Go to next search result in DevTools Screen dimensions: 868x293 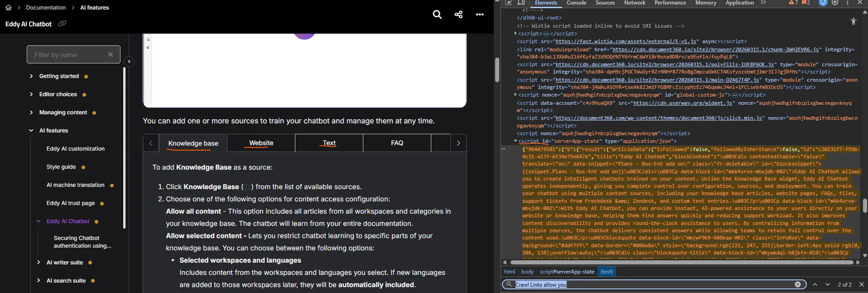828,284
